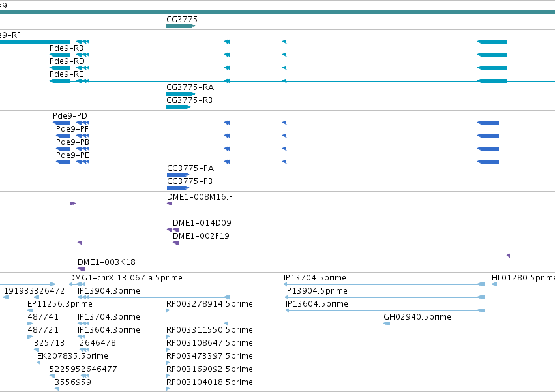Click the IP13604.5prime EST label
Image resolution: width=555 pixels, height=392 pixels.
click(x=317, y=304)
